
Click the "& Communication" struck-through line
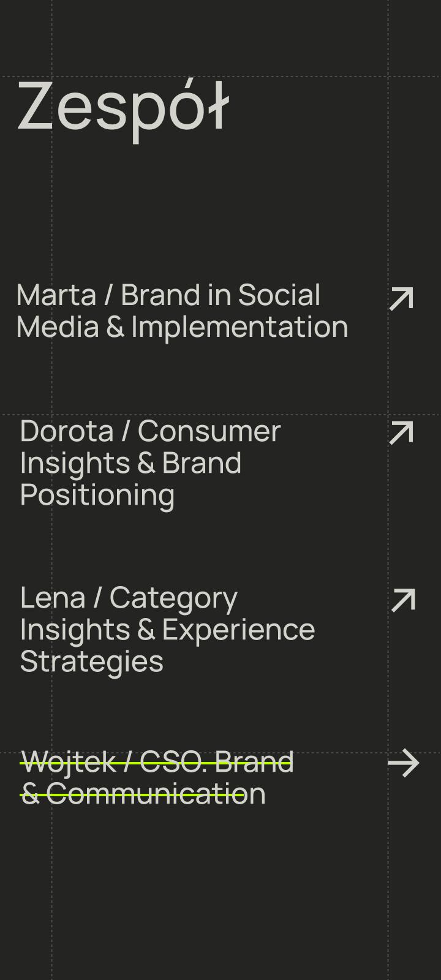click(143, 794)
